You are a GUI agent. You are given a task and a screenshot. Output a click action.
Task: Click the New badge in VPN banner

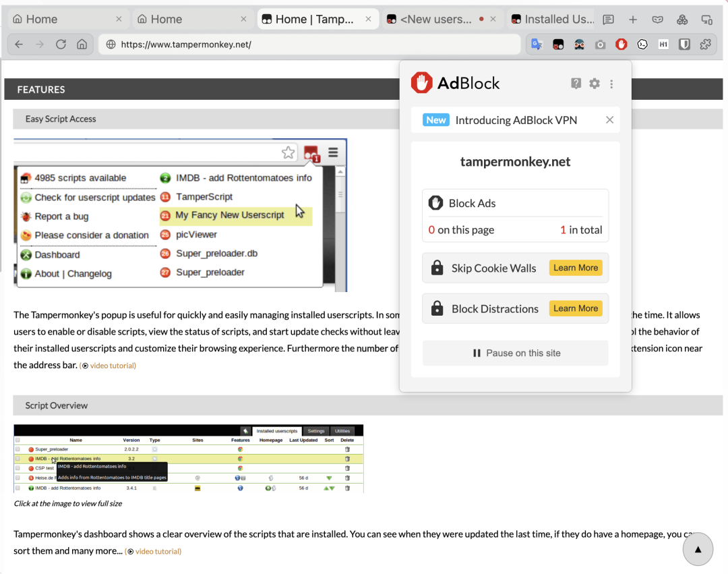click(436, 120)
